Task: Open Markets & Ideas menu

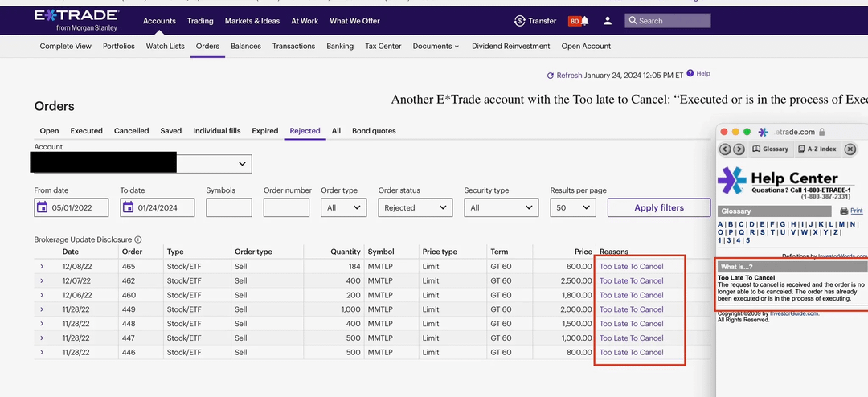Action: 252,21
